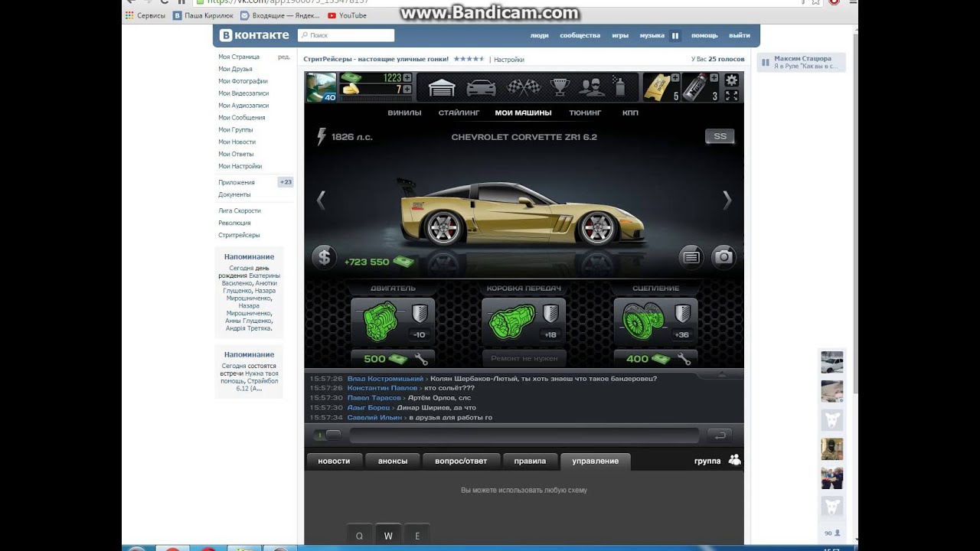Open the car specifications list icon

coord(691,257)
